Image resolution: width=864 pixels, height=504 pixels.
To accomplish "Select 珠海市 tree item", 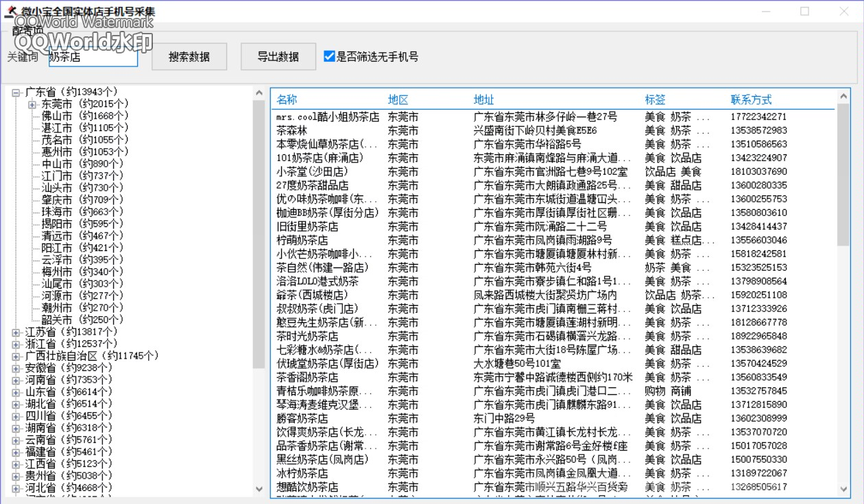I will pyautogui.click(x=82, y=212).
